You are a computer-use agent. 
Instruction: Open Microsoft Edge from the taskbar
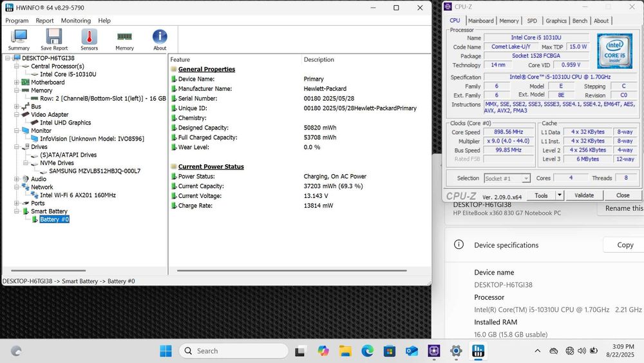pyautogui.click(x=368, y=351)
